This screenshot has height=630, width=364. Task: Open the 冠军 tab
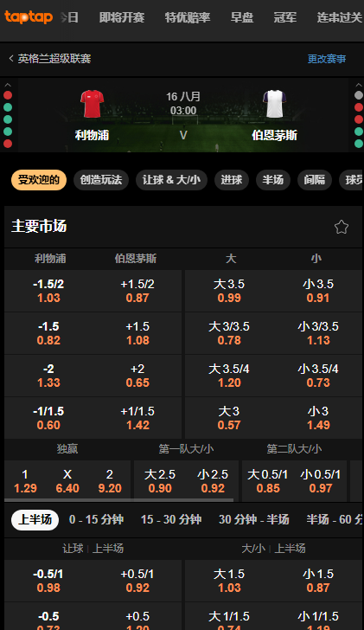point(285,17)
